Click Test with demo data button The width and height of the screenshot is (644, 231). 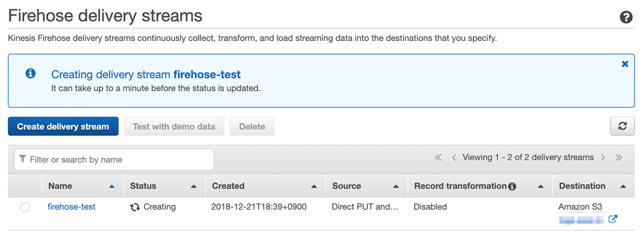tap(174, 126)
